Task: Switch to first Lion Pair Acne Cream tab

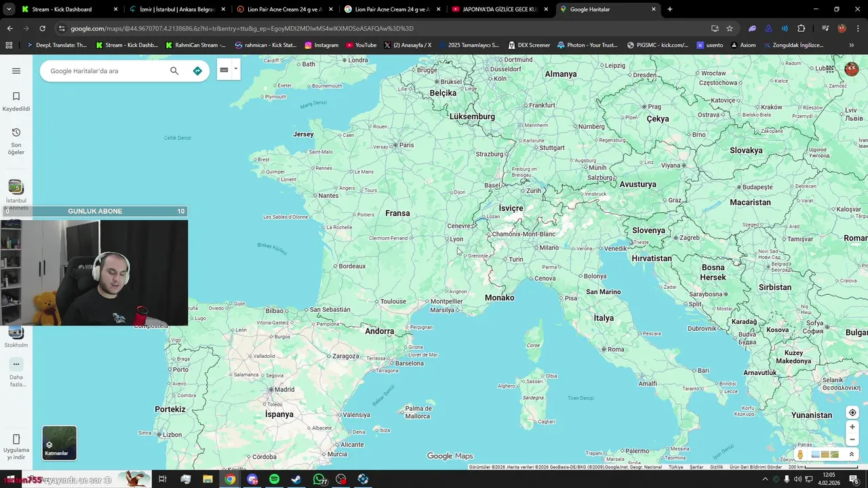Action: (285, 9)
